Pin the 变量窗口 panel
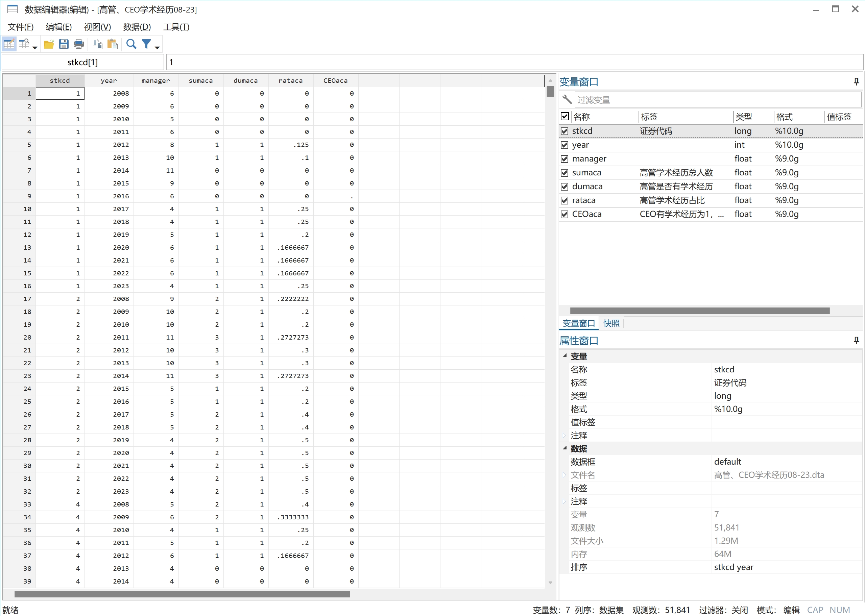The image size is (865, 616). point(856,81)
